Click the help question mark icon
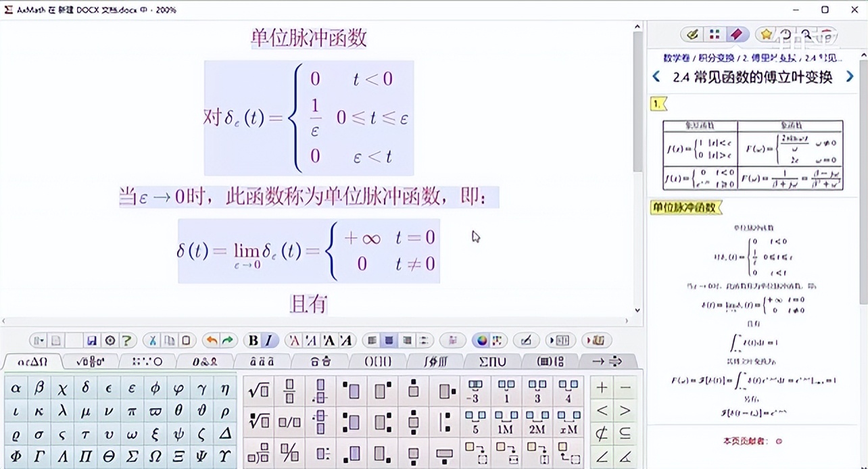The height and width of the screenshot is (469, 868). (126, 340)
